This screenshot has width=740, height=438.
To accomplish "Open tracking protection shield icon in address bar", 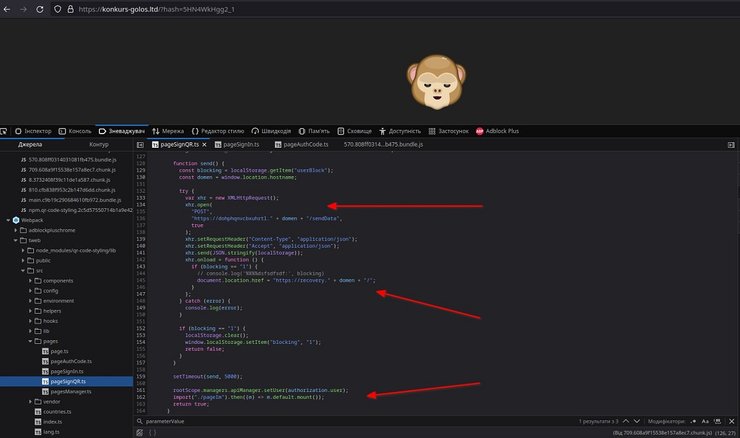I will (58, 9).
